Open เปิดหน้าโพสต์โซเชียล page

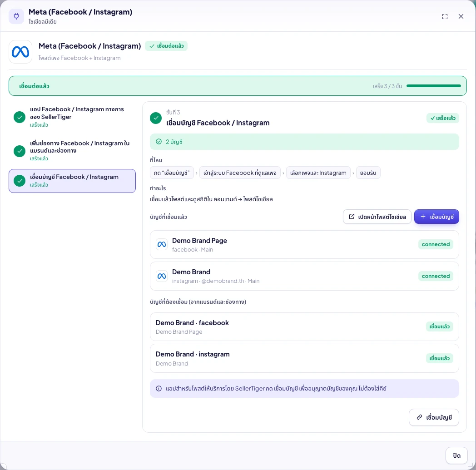coord(377,217)
